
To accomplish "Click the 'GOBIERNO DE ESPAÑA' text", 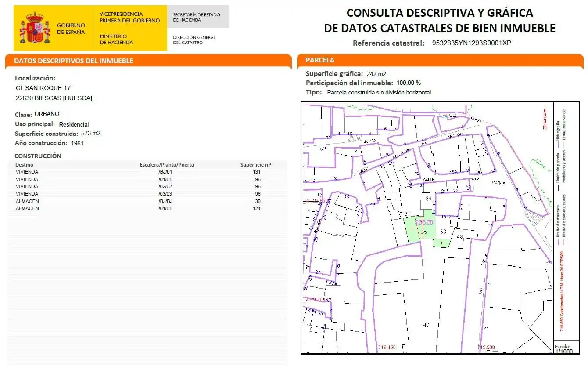I will click(71, 29).
